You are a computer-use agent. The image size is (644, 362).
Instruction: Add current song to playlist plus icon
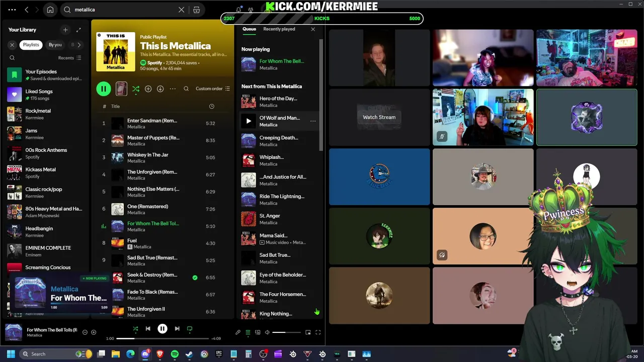coord(94,332)
